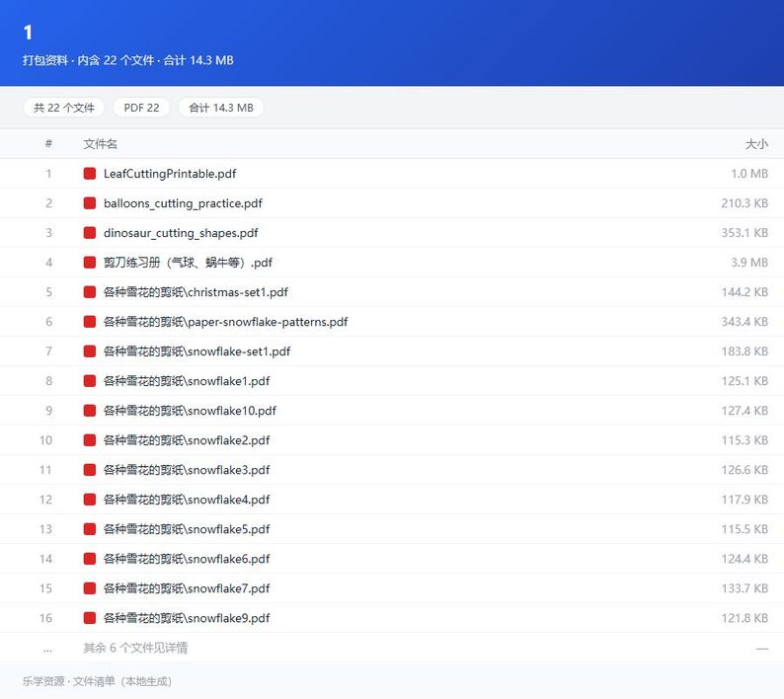Open dinosaur_cutting_shapes.pdf file name
784x699 pixels.
pos(181,232)
